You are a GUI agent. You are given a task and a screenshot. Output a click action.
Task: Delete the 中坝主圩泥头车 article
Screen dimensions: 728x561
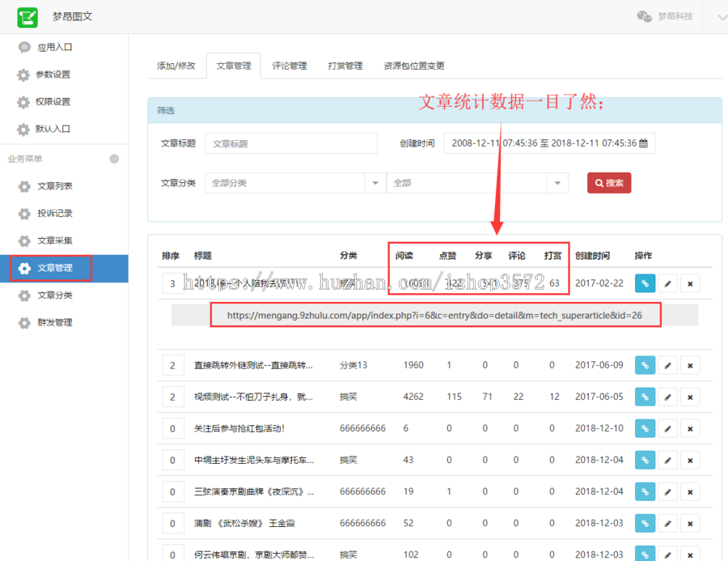tap(690, 460)
